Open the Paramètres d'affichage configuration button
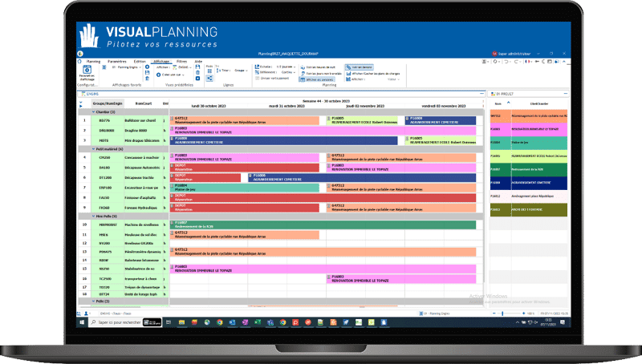 pyautogui.click(x=87, y=73)
